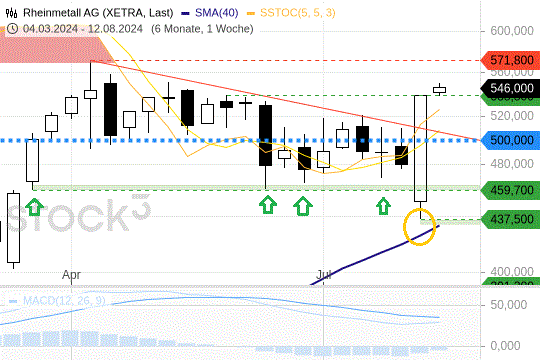This screenshot has height=360, width=540.
Task: Click the 50,000 MACD axis label
Action: (x=509, y=305)
